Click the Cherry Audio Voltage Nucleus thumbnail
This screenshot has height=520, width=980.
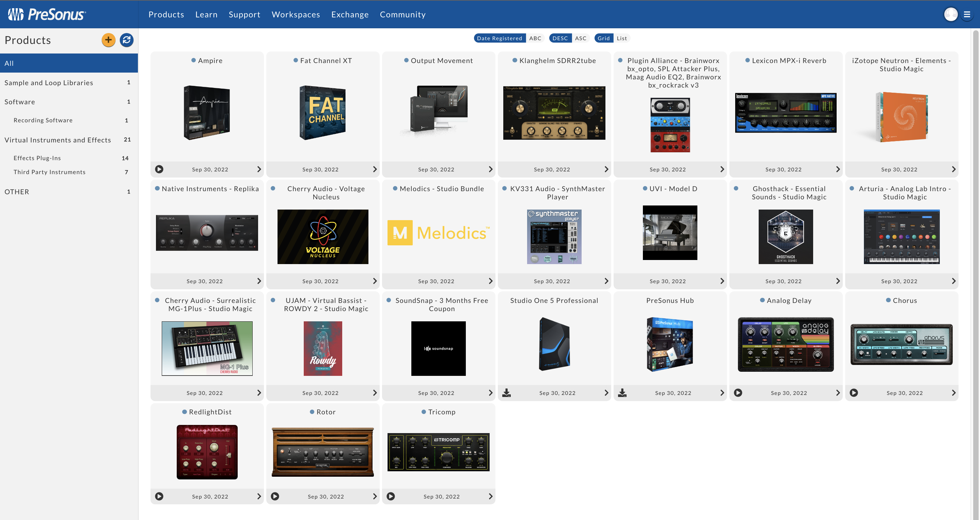coord(322,236)
